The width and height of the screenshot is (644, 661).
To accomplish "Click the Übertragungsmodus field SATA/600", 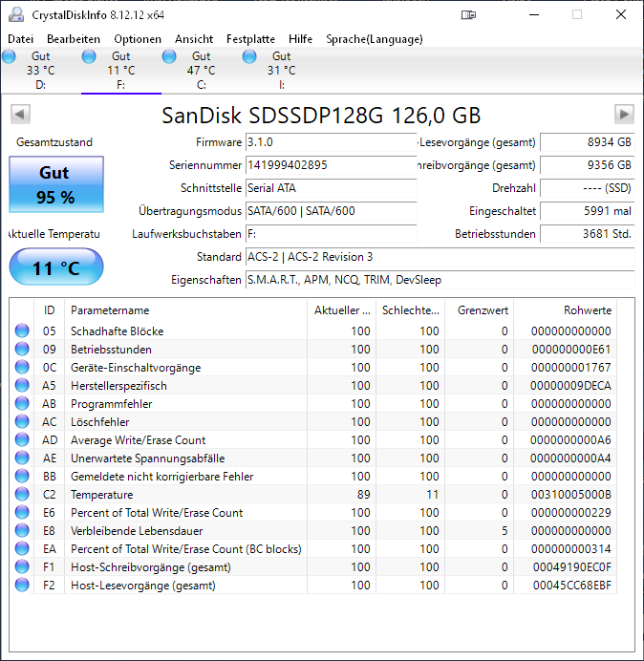I will (331, 211).
